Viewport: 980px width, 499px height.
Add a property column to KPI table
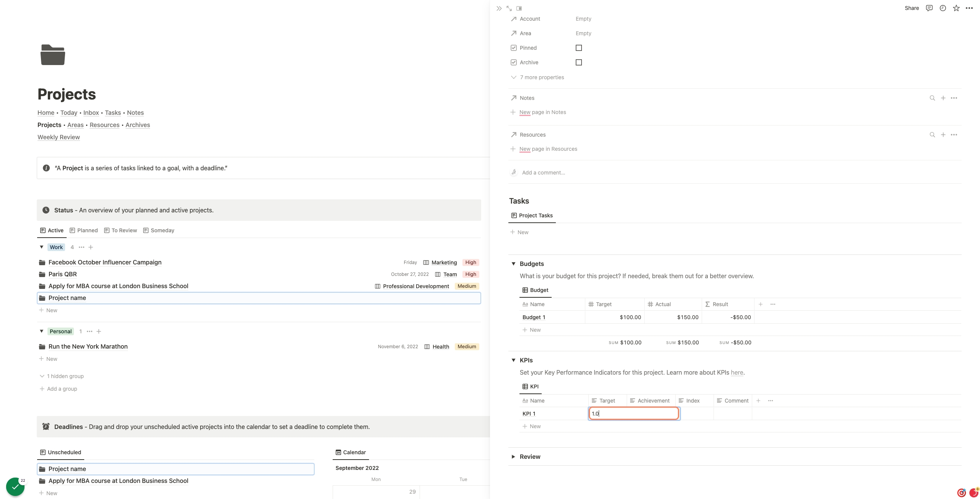click(758, 401)
